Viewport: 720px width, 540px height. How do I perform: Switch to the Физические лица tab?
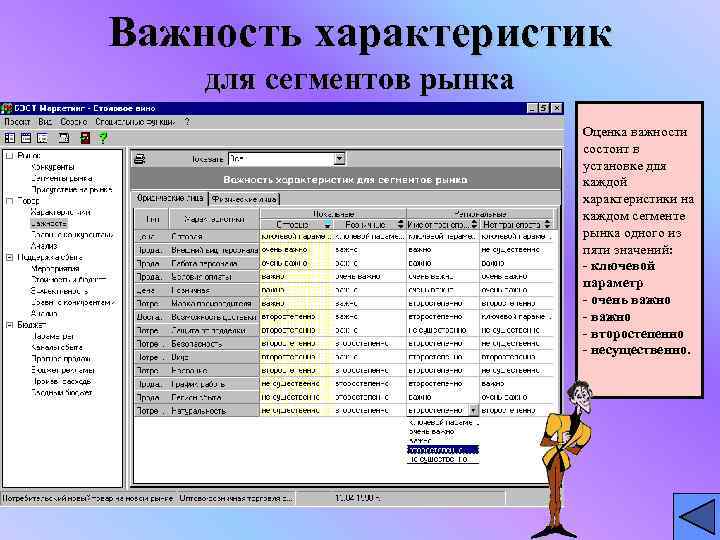tap(244, 199)
